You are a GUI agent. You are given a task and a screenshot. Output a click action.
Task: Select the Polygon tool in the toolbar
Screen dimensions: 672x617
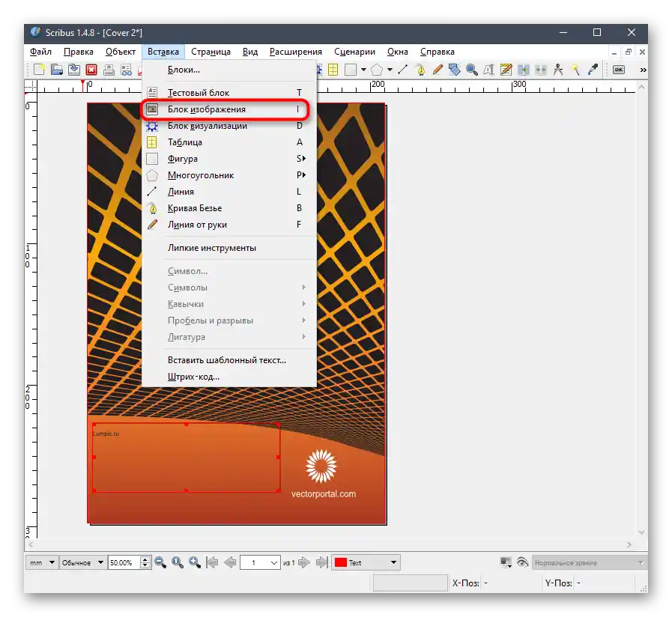coord(377,70)
